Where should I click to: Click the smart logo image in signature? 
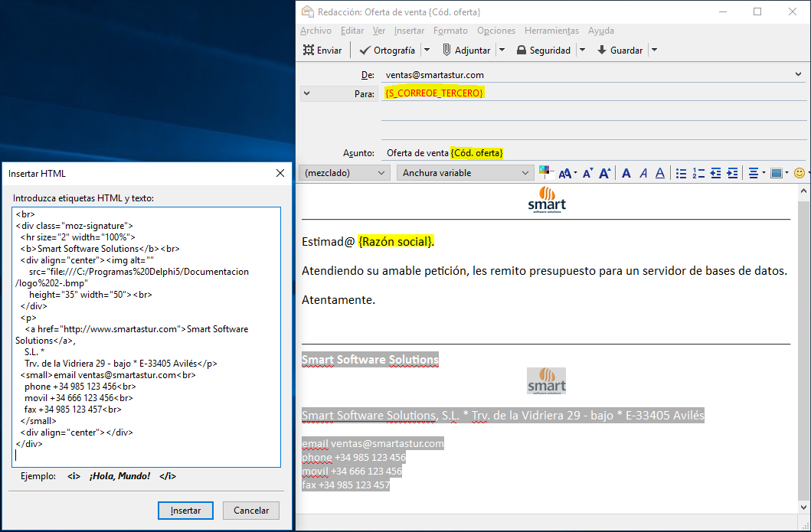[546, 381]
